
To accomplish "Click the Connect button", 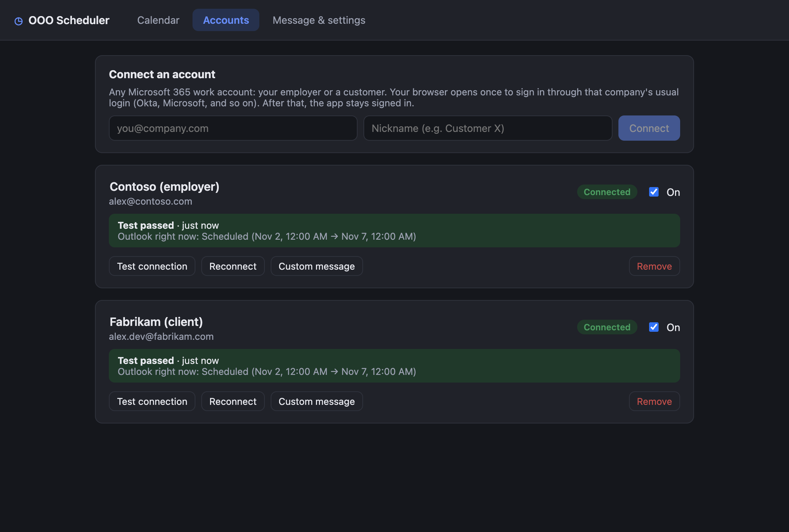I will pos(649,128).
